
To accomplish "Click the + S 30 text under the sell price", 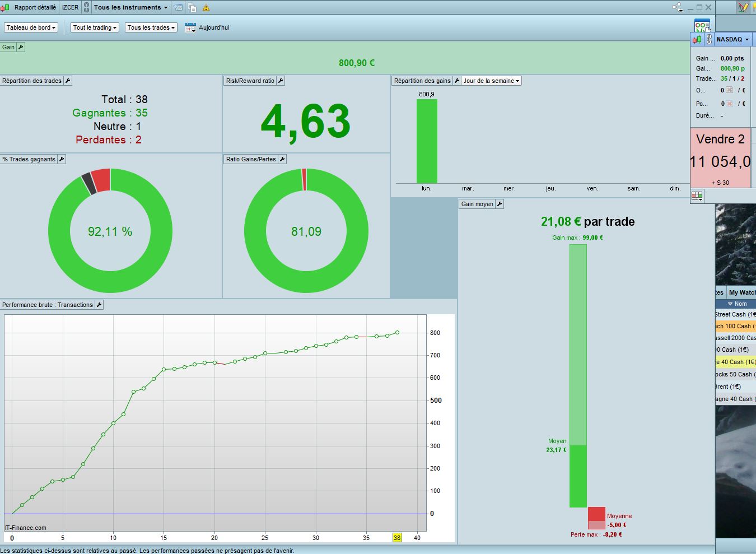I will pyautogui.click(x=721, y=183).
